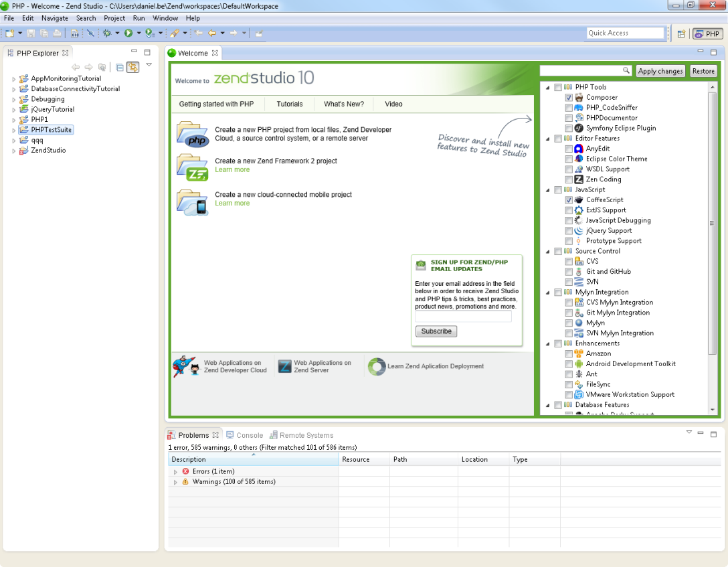Check the jQuery Support checkbox

coord(569,231)
